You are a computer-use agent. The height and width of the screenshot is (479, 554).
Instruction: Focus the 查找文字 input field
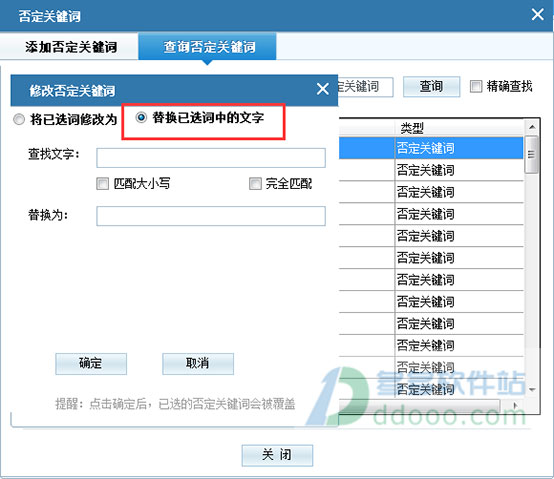click(x=211, y=158)
